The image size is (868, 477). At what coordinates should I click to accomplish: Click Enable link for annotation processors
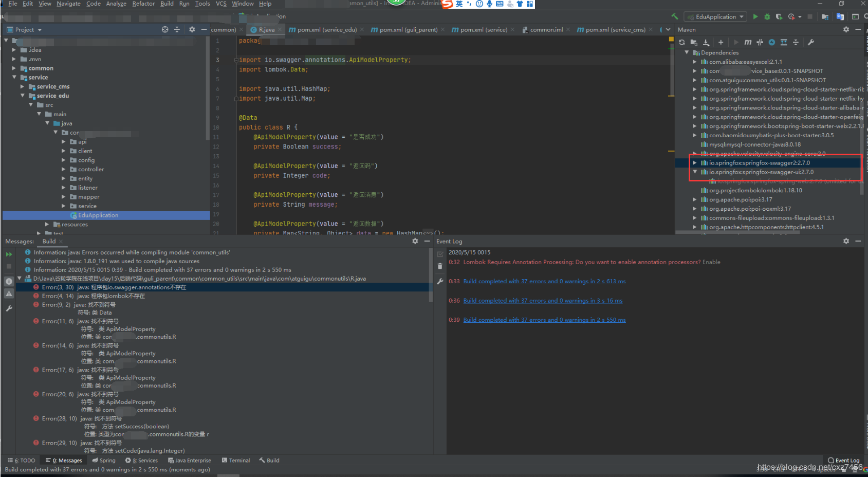(x=711, y=262)
